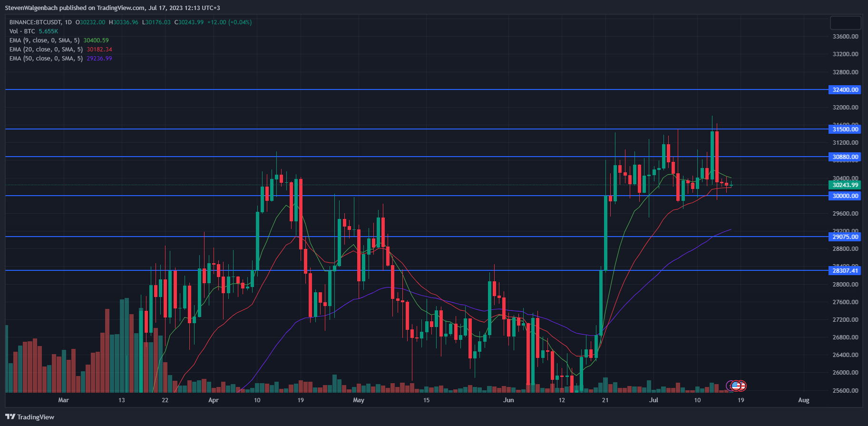Click the EMA 20 value 30182.34
868x426 pixels.
99,50
